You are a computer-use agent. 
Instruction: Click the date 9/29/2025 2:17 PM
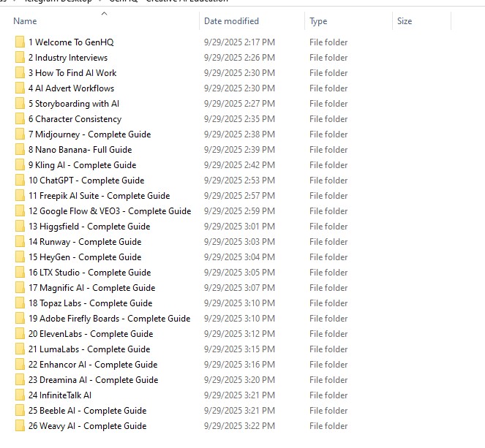239,42
